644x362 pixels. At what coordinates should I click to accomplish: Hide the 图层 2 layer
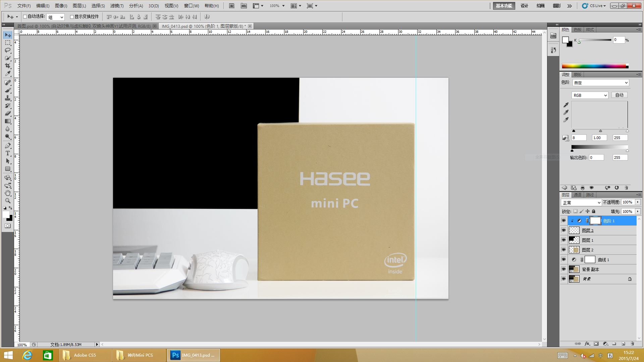(563, 250)
